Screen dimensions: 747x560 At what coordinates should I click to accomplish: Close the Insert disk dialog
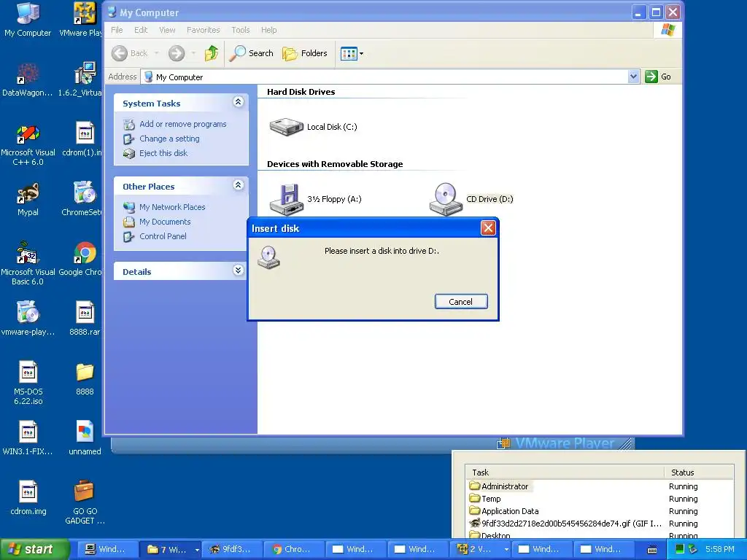click(x=488, y=228)
